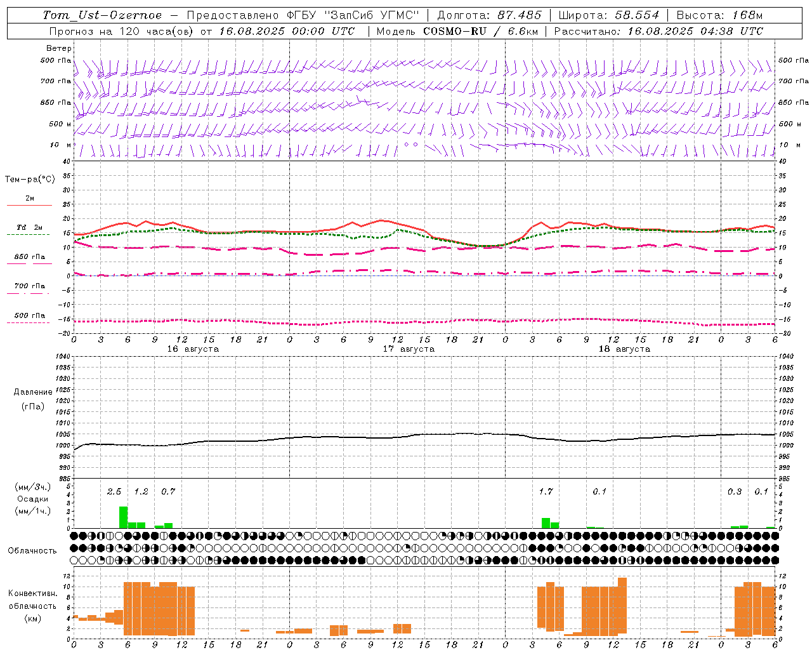Click the model label COSMO-RU / 6.6км

(x=481, y=31)
